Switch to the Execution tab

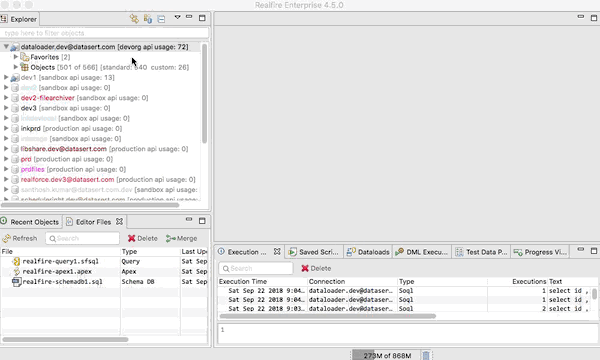tap(246, 252)
